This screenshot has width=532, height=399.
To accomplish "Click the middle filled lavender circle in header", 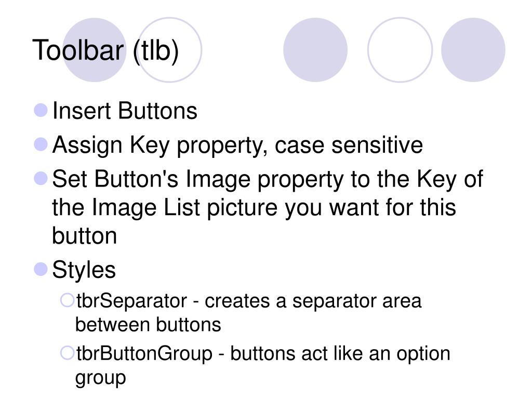I will 315,50.
